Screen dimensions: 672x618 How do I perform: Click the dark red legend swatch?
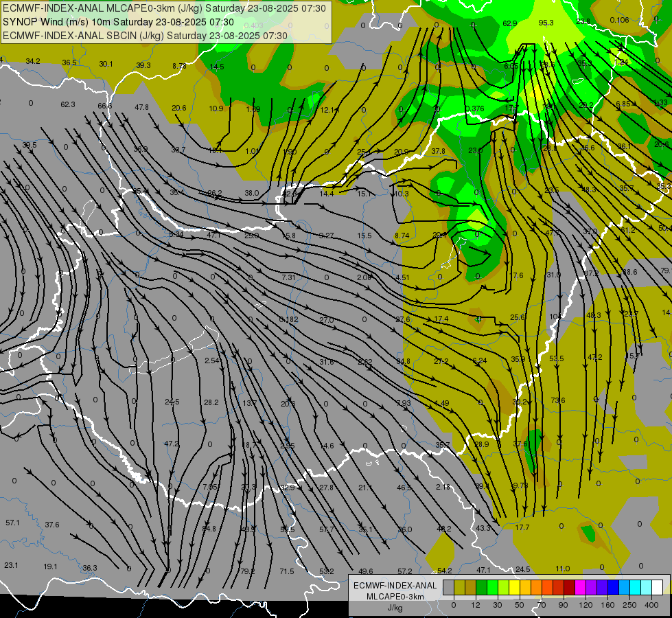pos(570,587)
